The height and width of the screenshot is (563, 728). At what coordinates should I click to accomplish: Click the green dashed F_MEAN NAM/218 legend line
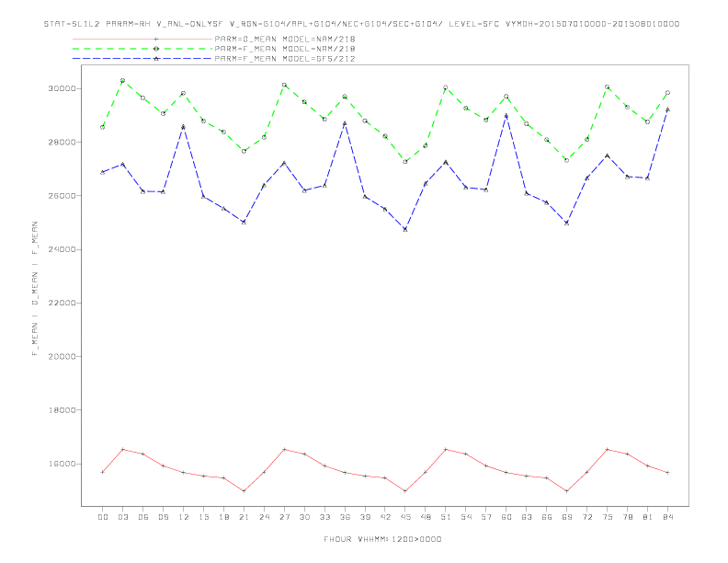click(x=142, y=49)
